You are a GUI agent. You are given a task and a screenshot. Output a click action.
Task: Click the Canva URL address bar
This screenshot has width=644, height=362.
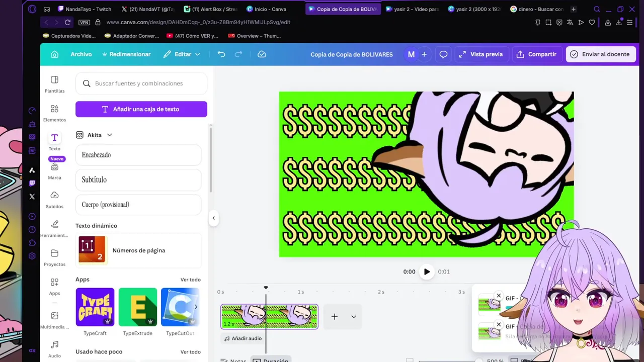(198, 22)
